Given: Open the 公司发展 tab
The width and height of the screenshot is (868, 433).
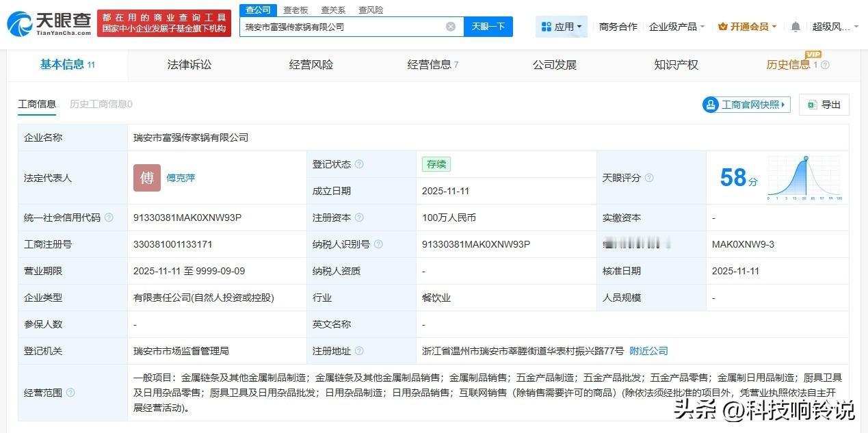Looking at the screenshot, I should pos(555,64).
